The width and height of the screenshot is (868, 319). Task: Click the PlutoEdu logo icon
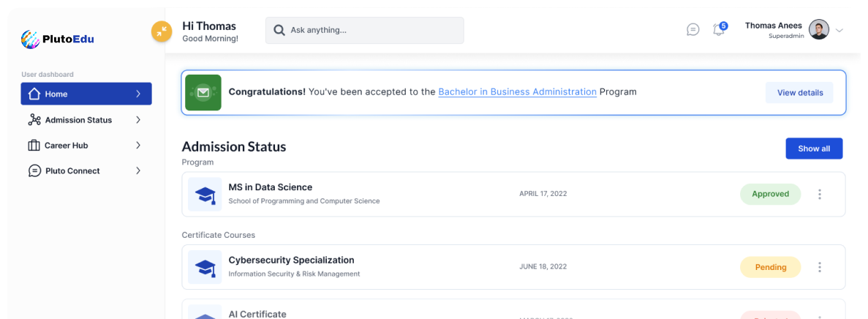30,39
